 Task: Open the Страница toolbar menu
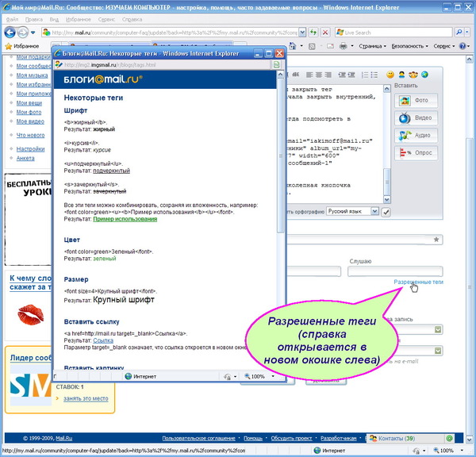click(x=373, y=46)
